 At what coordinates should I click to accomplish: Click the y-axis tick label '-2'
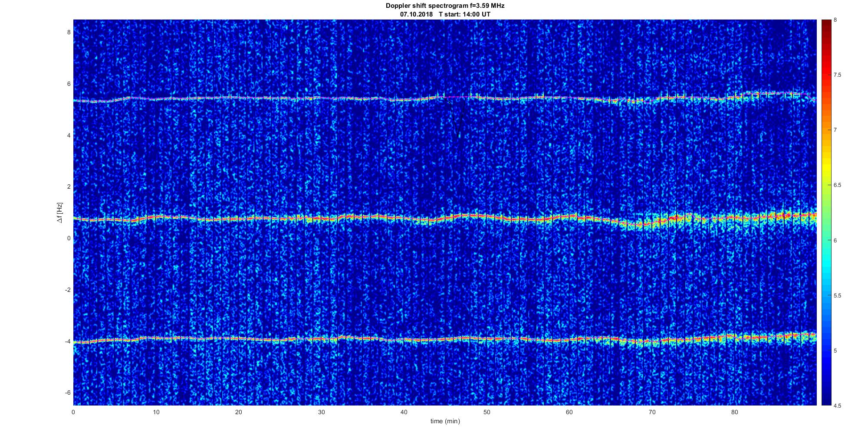[68, 290]
